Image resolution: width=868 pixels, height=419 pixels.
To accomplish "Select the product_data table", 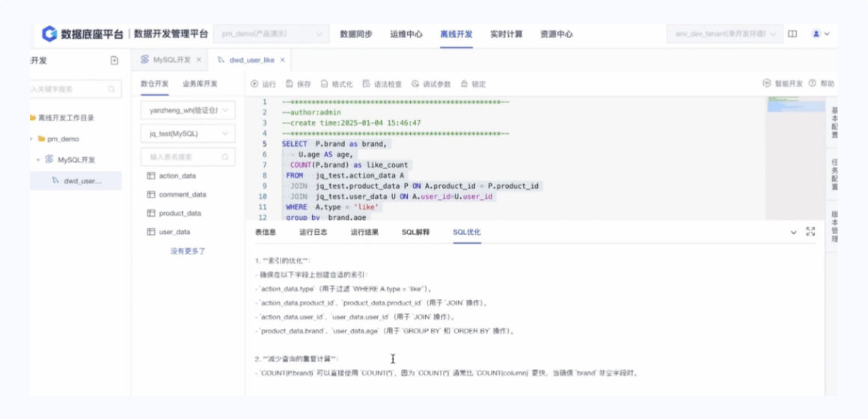I will coord(180,213).
